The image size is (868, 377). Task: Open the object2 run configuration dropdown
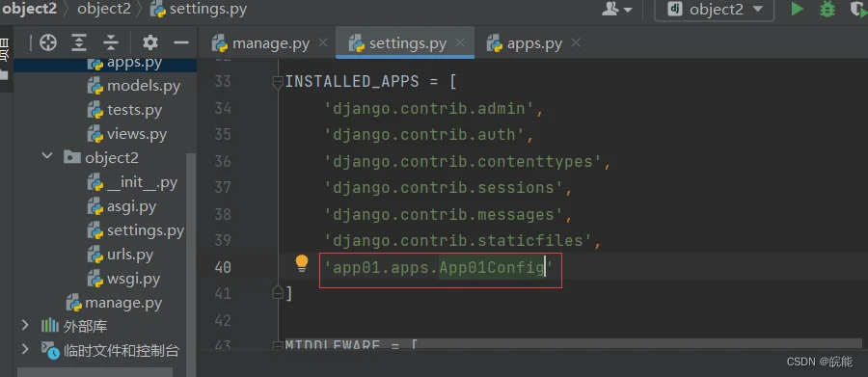[714, 10]
